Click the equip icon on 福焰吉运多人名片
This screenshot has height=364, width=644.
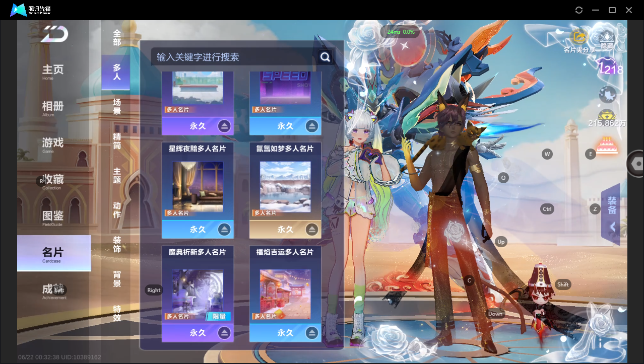[312, 333]
